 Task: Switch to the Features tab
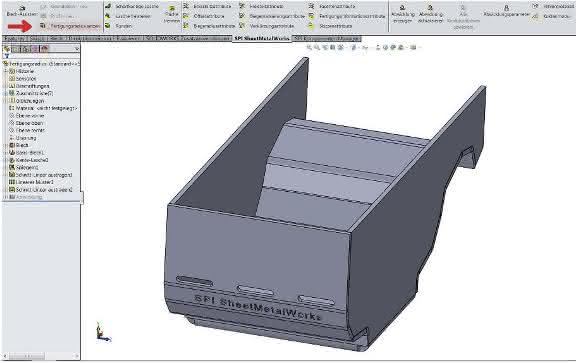(x=14, y=38)
